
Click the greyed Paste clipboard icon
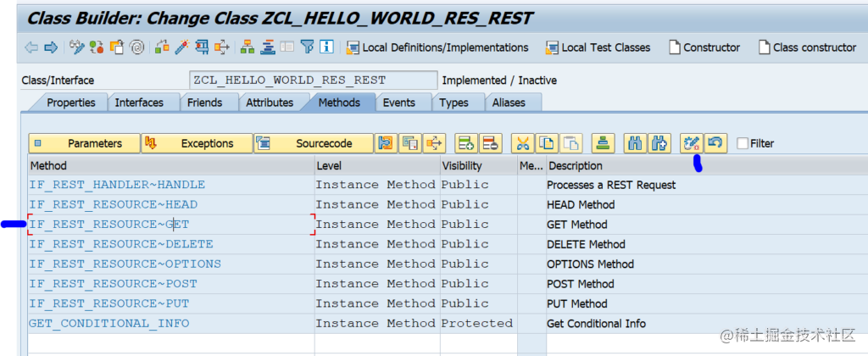571,143
